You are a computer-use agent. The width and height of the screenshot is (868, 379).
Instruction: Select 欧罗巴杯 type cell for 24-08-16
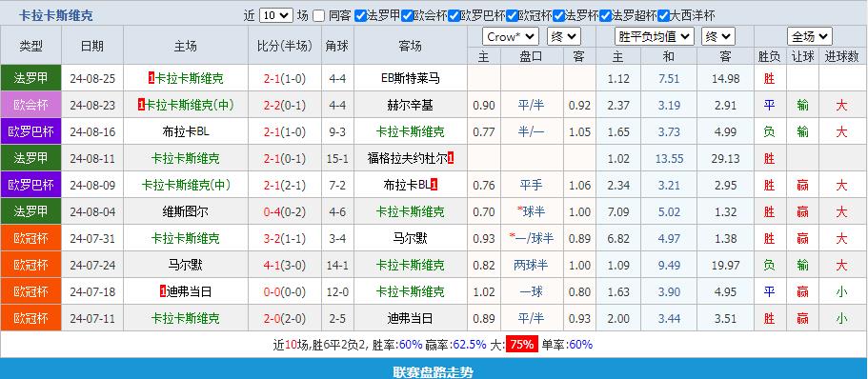click(31, 131)
